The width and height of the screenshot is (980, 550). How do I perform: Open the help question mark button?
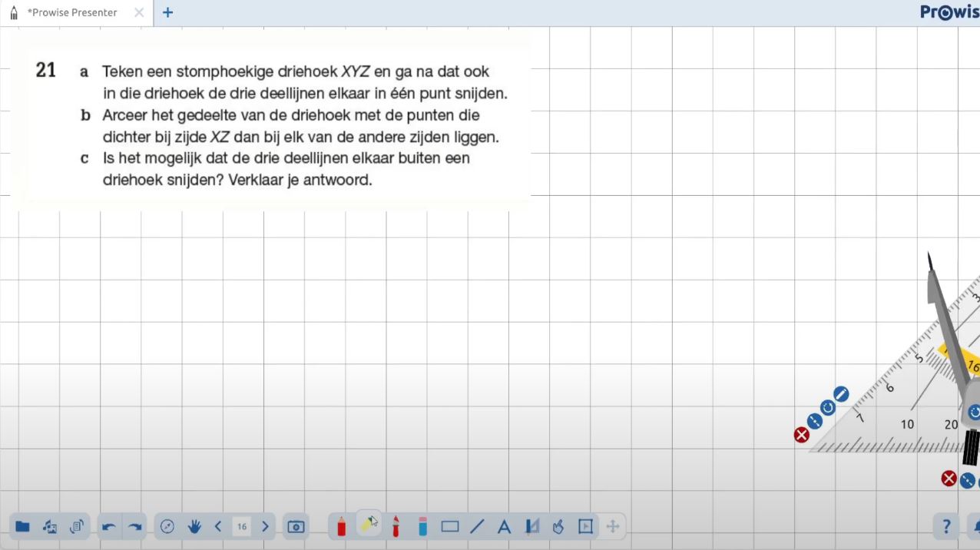(946, 526)
